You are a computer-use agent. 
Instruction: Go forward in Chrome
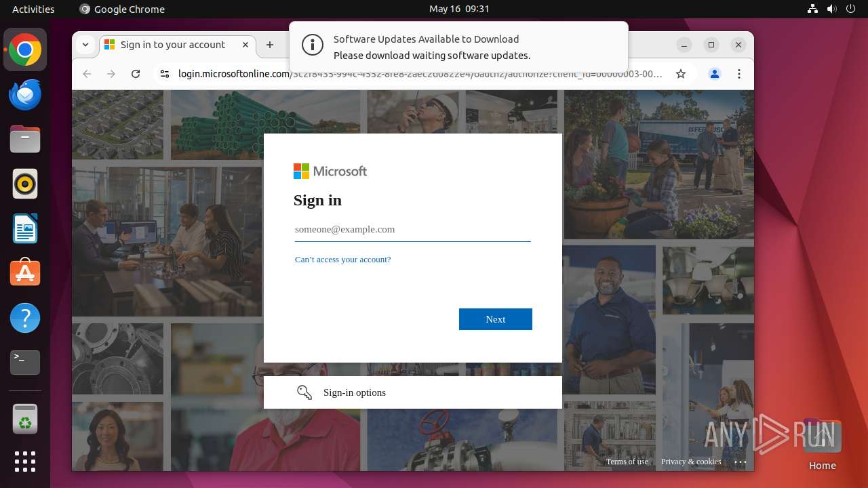click(111, 74)
